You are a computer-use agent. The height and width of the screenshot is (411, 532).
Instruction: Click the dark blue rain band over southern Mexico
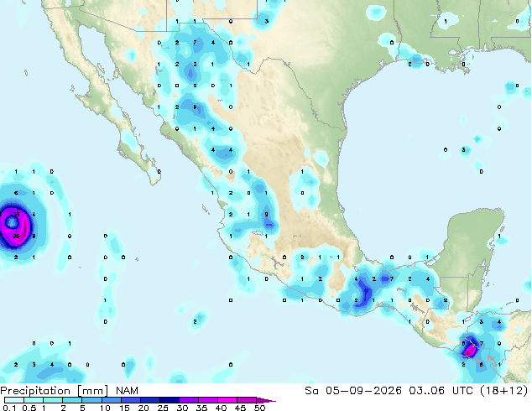click(x=365, y=292)
